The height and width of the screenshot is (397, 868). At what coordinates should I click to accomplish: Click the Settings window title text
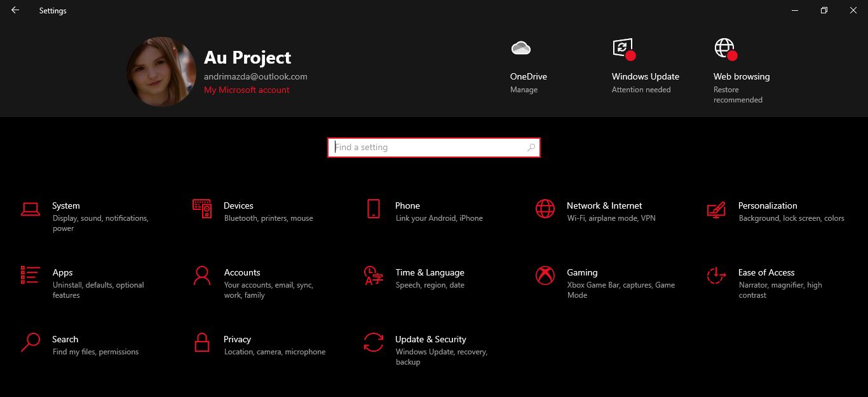click(x=53, y=11)
